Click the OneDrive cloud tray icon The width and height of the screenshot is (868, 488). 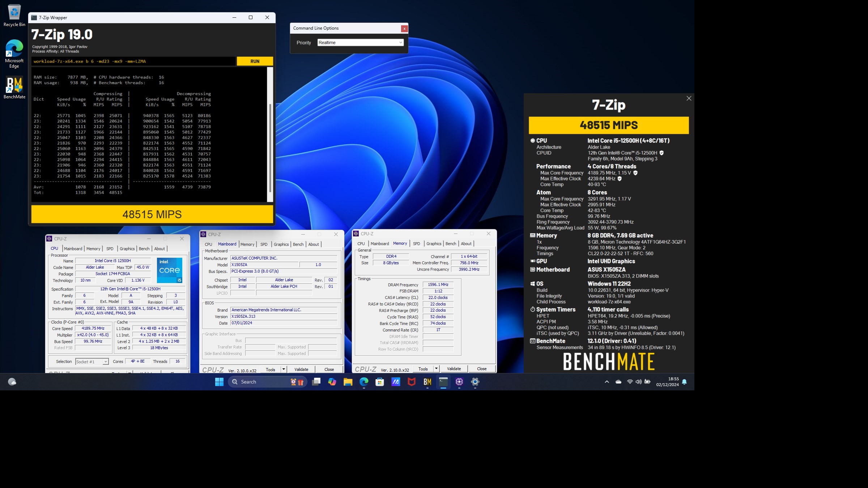[x=618, y=382]
